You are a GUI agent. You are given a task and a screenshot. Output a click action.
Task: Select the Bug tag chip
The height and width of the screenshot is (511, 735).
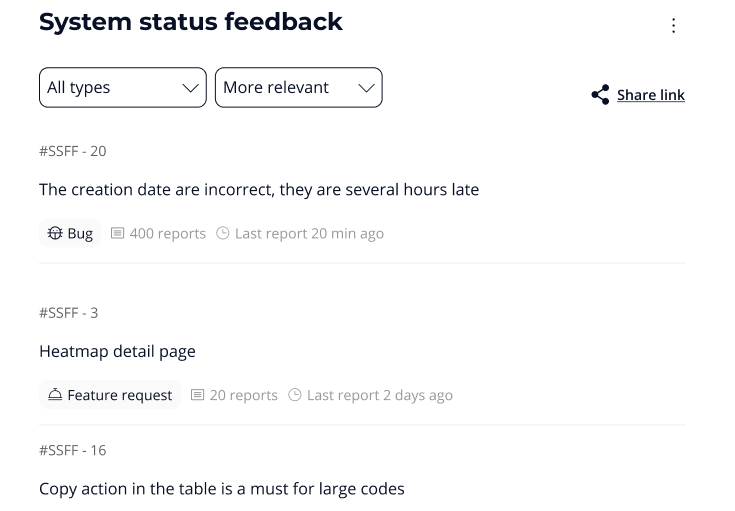[x=70, y=233]
